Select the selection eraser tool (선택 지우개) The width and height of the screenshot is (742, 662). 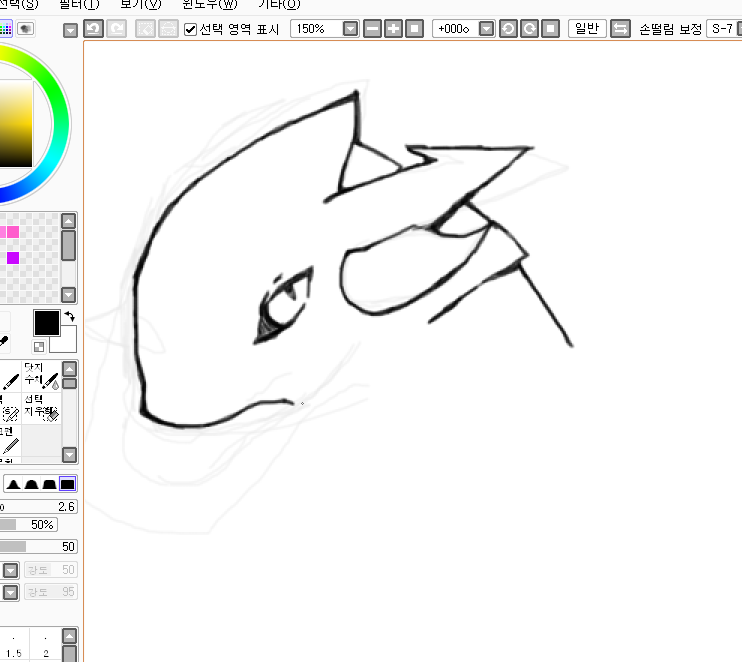coord(40,407)
